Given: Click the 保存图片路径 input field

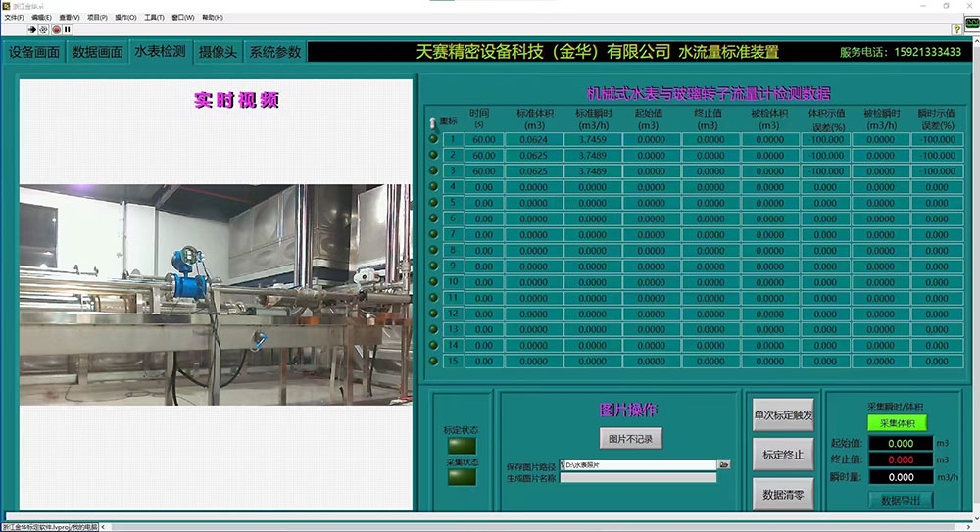Looking at the screenshot, I should (x=637, y=465).
